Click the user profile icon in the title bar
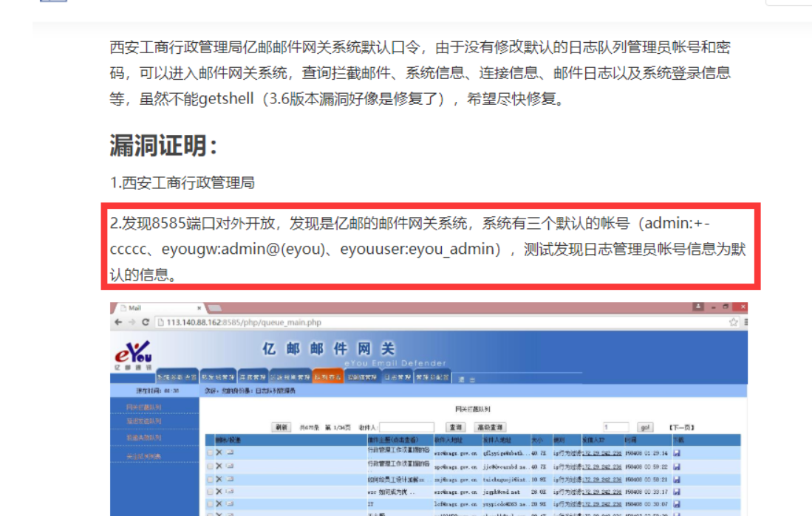812x516 pixels. 698,307
